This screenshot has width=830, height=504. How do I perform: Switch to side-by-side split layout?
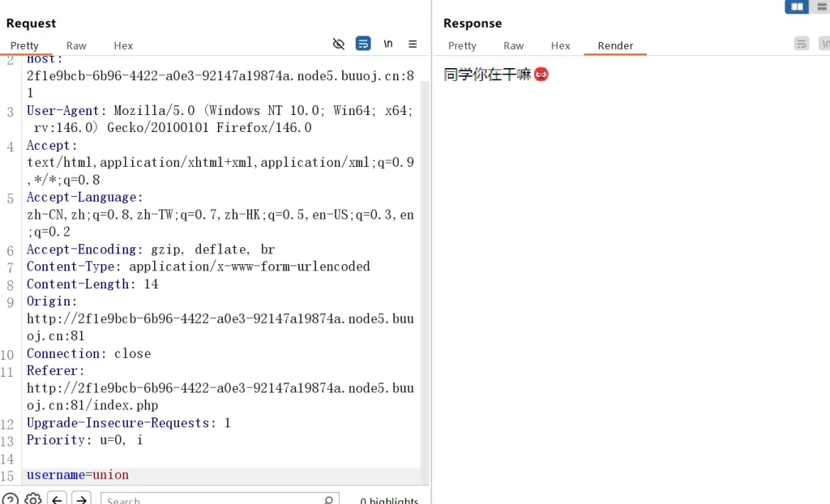(x=797, y=7)
